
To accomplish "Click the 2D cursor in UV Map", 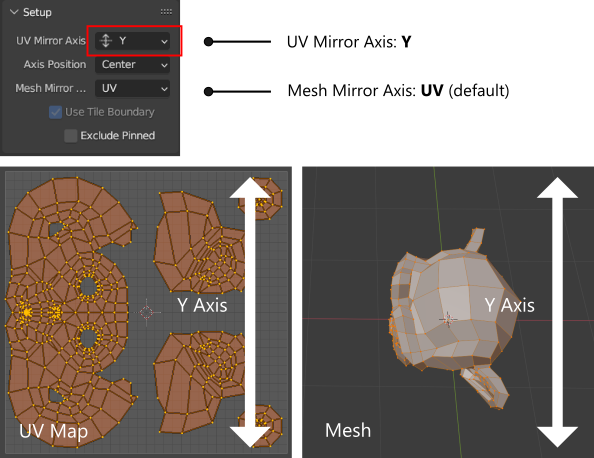I will tap(147, 312).
